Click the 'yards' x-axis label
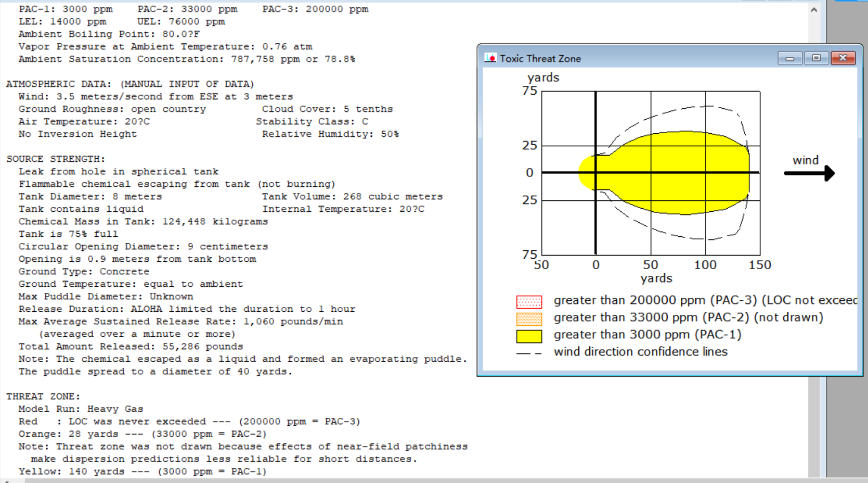This screenshot has width=868, height=483. tap(656, 279)
